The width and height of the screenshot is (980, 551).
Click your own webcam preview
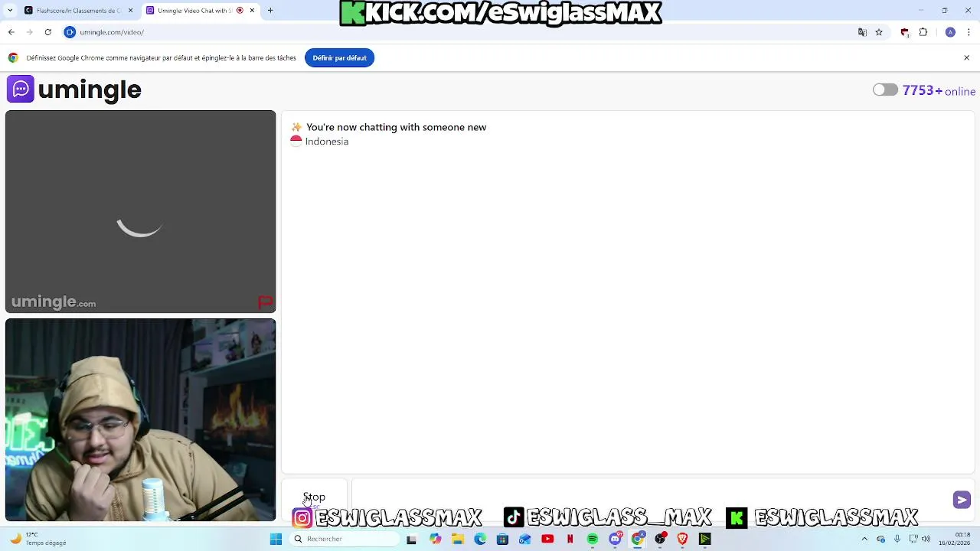pos(140,420)
